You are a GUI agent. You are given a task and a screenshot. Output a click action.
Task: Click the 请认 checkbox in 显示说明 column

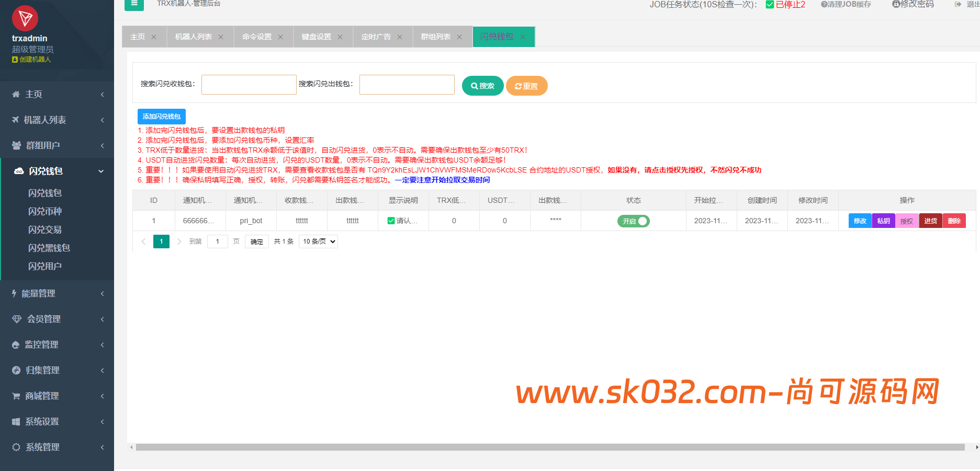(x=391, y=221)
